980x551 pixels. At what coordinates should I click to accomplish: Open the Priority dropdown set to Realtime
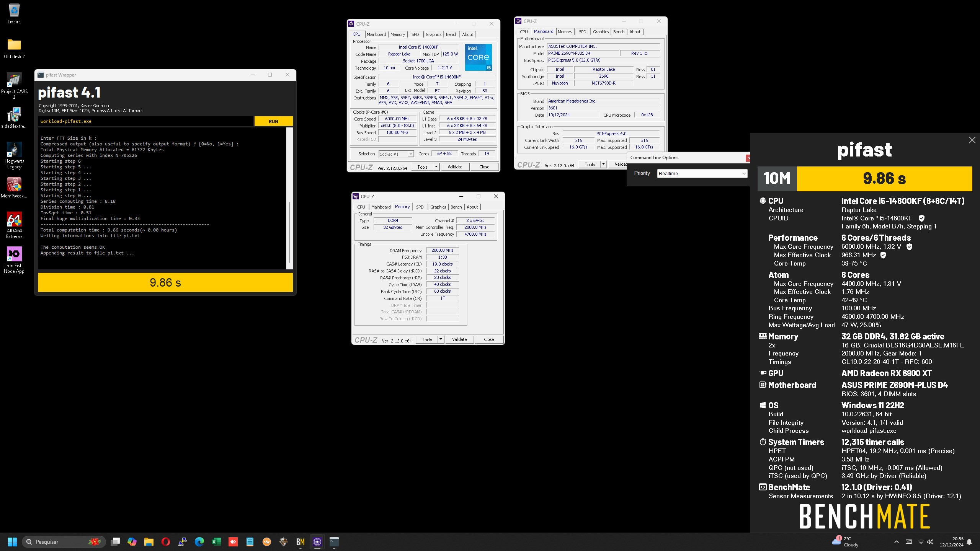702,173
